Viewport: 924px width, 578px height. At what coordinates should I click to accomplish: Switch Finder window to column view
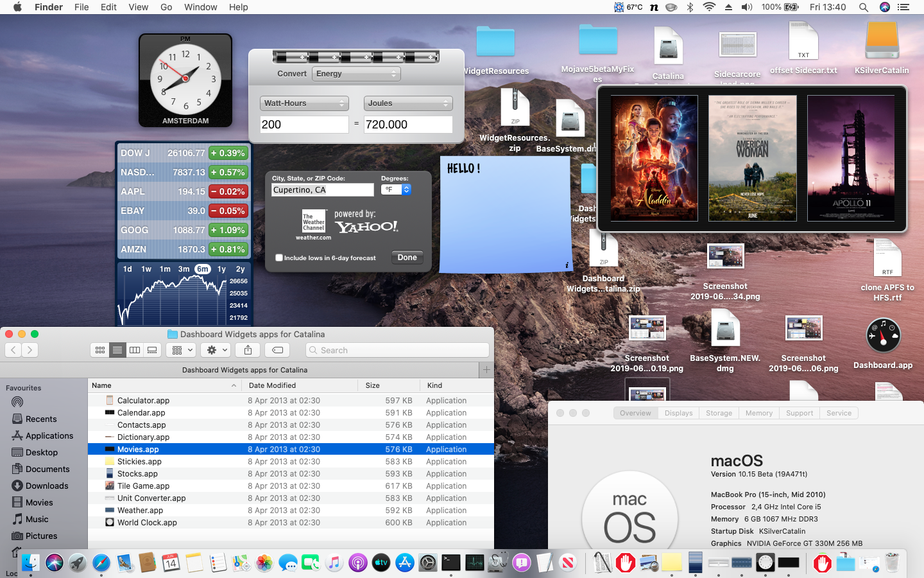pyautogui.click(x=135, y=350)
